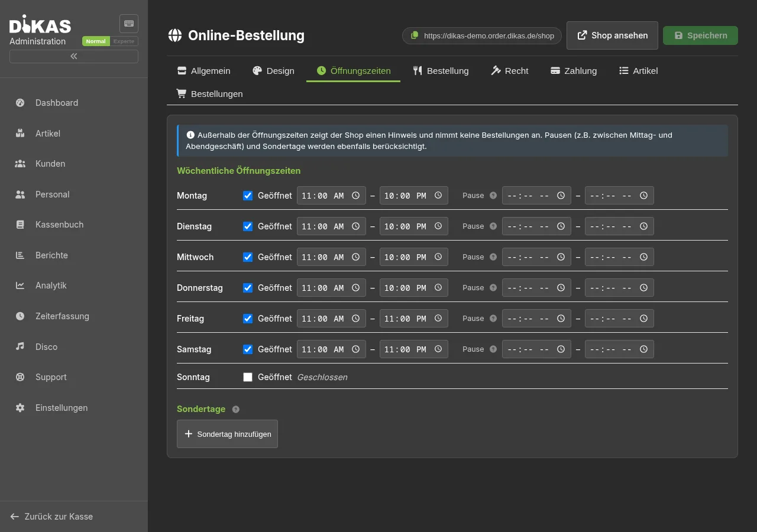Open time picker on Mittwoch opening time
The width and height of the screenshot is (757, 532).
click(355, 257)
